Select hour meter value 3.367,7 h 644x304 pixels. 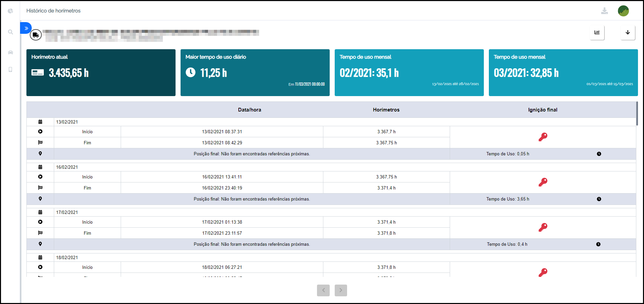click(387, 132)
